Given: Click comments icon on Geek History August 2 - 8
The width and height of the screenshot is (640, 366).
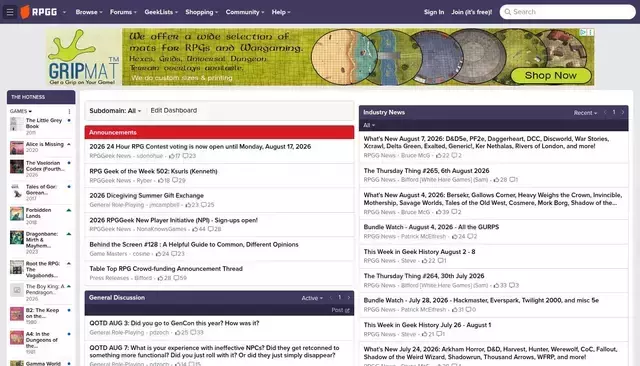Looking at the screenshot, I should (440, 261).
